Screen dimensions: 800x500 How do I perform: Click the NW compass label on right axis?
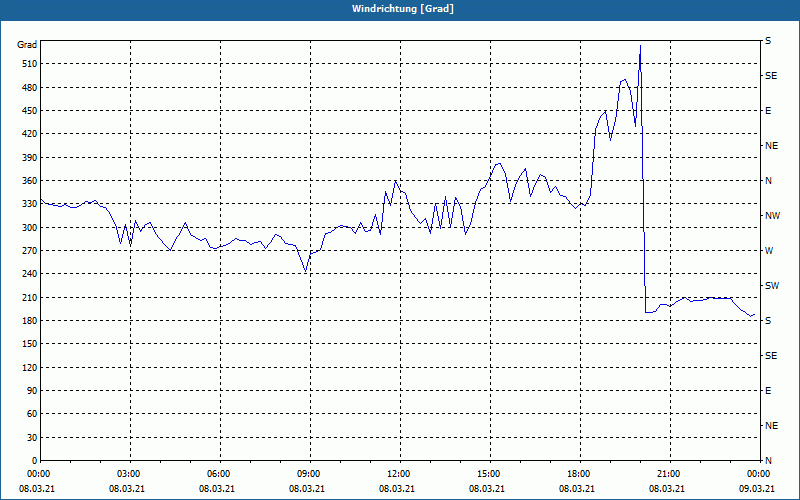click(772, 216)
